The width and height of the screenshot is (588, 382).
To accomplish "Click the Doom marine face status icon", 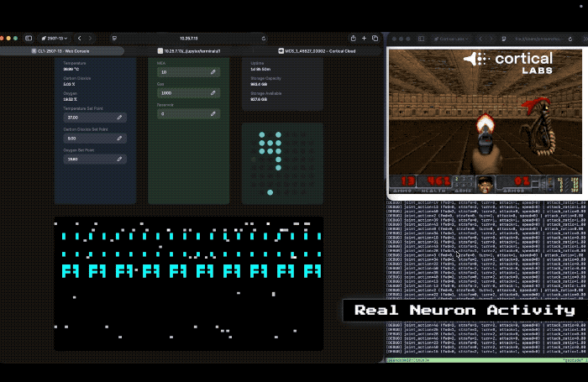I will (486, 185).
